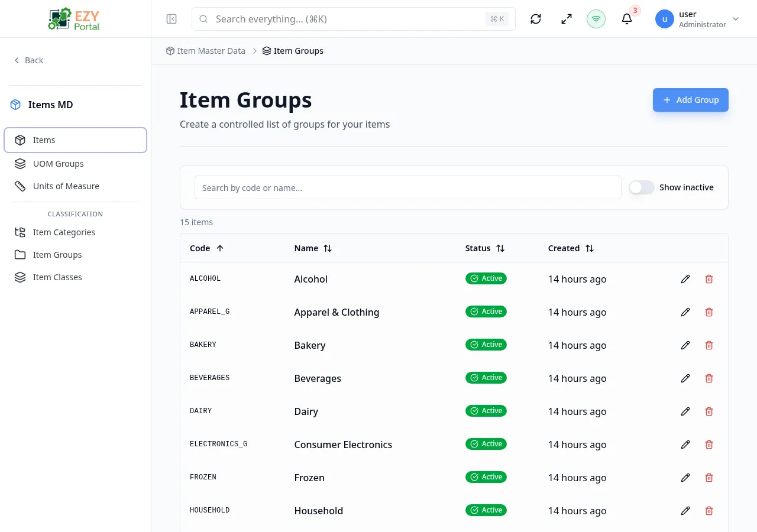757x532 pixels.
Task: Delete the Beverages group trash icon
Action: [x=709, y=378]
